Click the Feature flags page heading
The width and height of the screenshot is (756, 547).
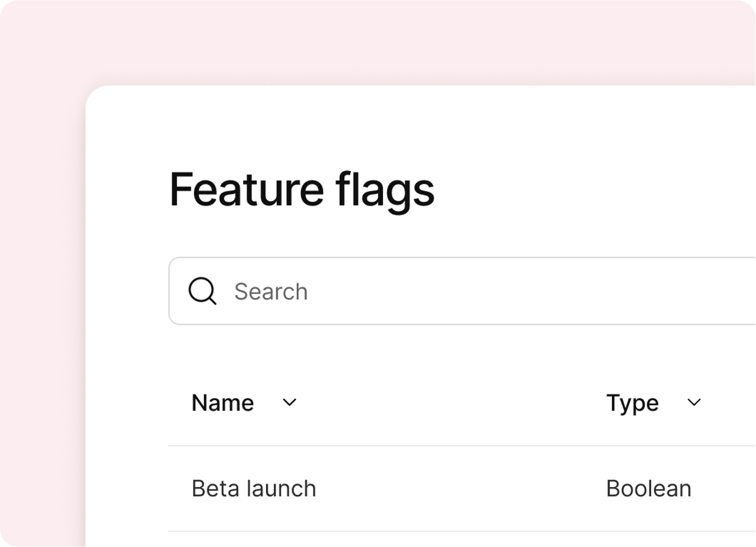302,190
